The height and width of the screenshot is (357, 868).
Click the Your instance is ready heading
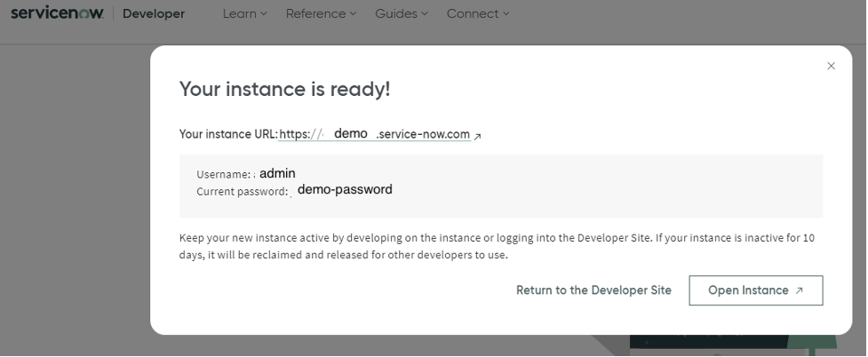click(285, 89)
